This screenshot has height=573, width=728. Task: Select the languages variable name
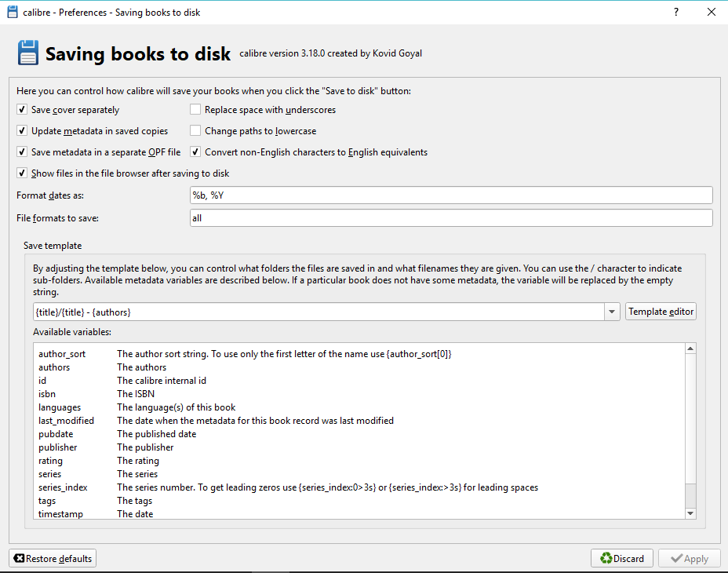coord(60,407)
